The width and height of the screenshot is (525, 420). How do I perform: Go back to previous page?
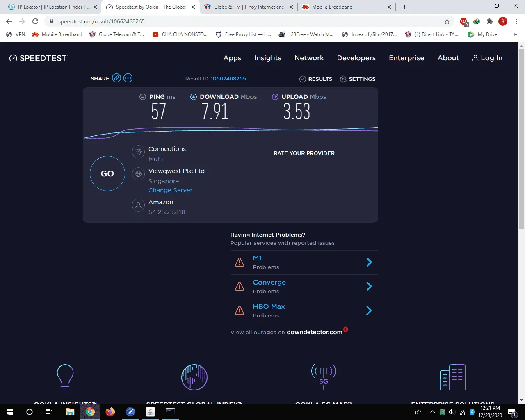[x=9, y=21]
